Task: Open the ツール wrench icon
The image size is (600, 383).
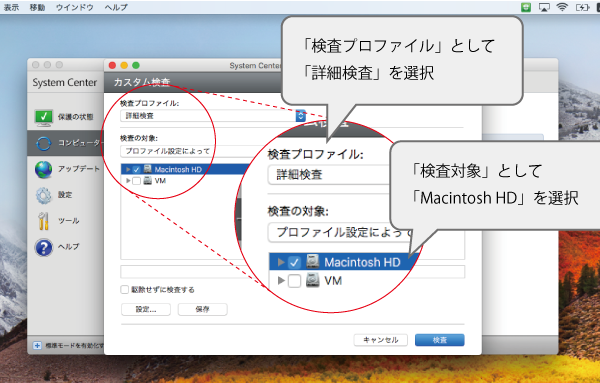Action: click(44, 221)
